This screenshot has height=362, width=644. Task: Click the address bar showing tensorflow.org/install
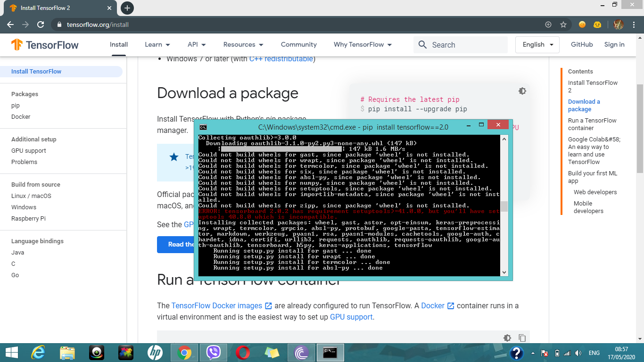tap(302, 25)
